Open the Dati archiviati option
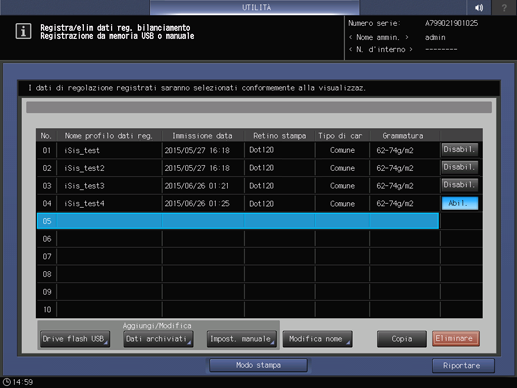Image resolution: width=517 pixels, height=388 pixels. pos(158,339)
